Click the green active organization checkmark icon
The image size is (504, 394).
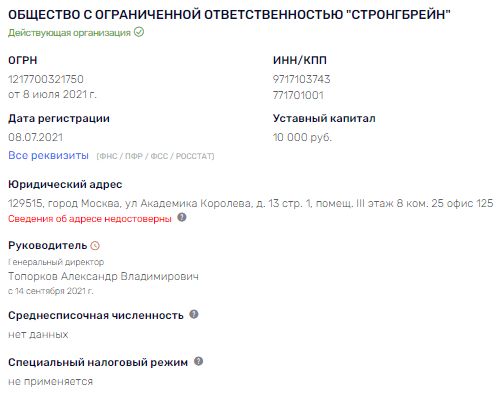[139, 32]
